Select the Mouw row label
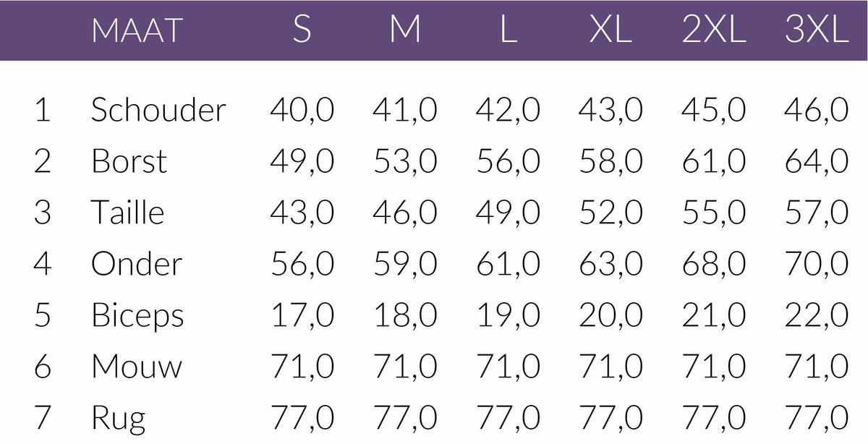The image size is (868, 444). (x=137, y=367)
